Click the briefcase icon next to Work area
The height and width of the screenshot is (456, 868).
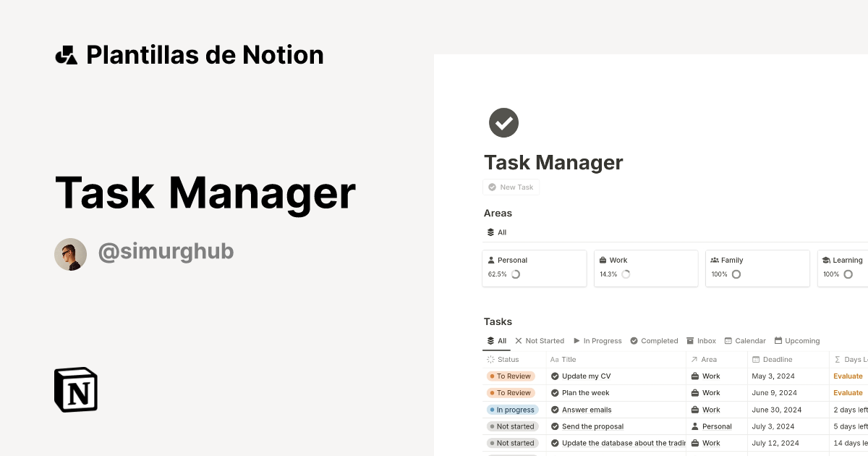(x=602, y=259)
